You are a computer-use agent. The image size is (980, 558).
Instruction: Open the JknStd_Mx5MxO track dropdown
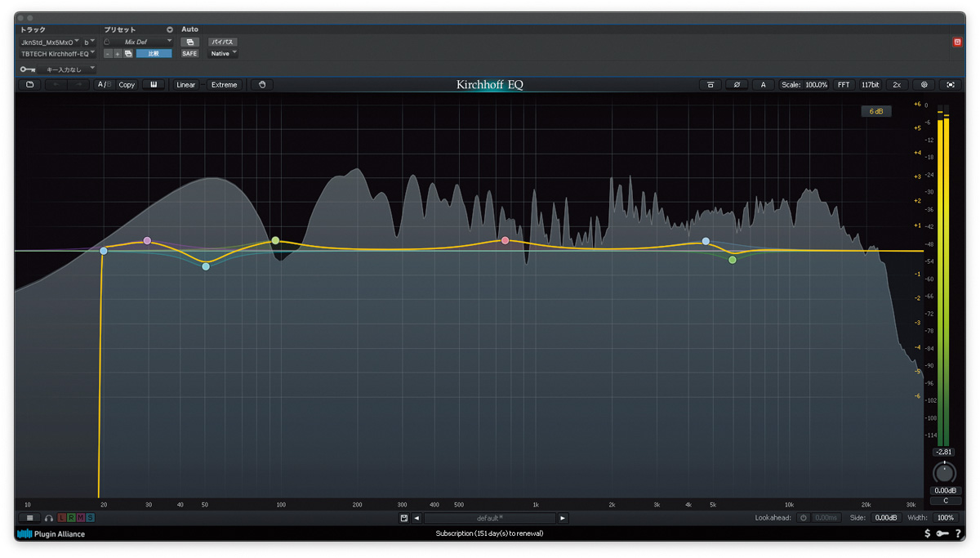50,42
